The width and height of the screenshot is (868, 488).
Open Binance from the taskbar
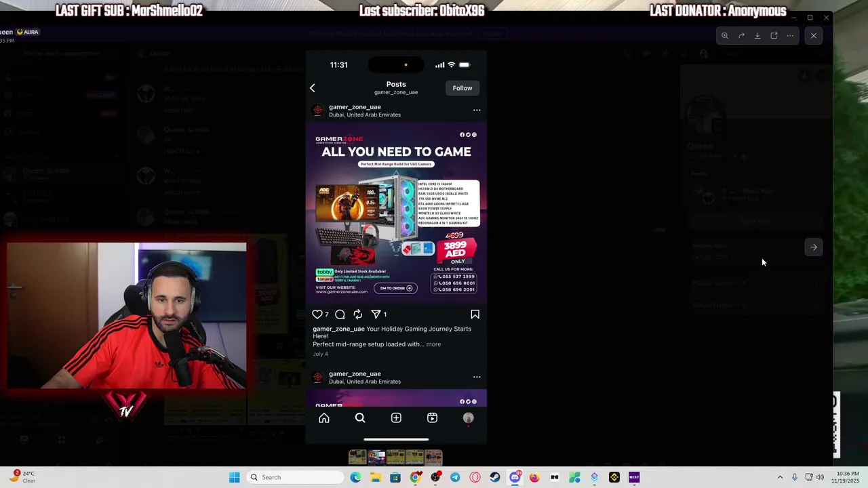coord(614,477)
